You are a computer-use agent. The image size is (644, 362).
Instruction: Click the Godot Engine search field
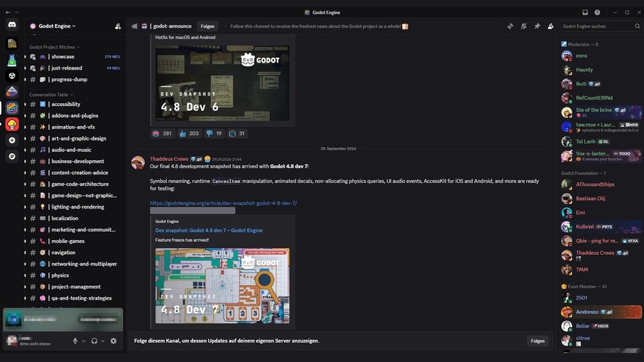tap(600, 26)
